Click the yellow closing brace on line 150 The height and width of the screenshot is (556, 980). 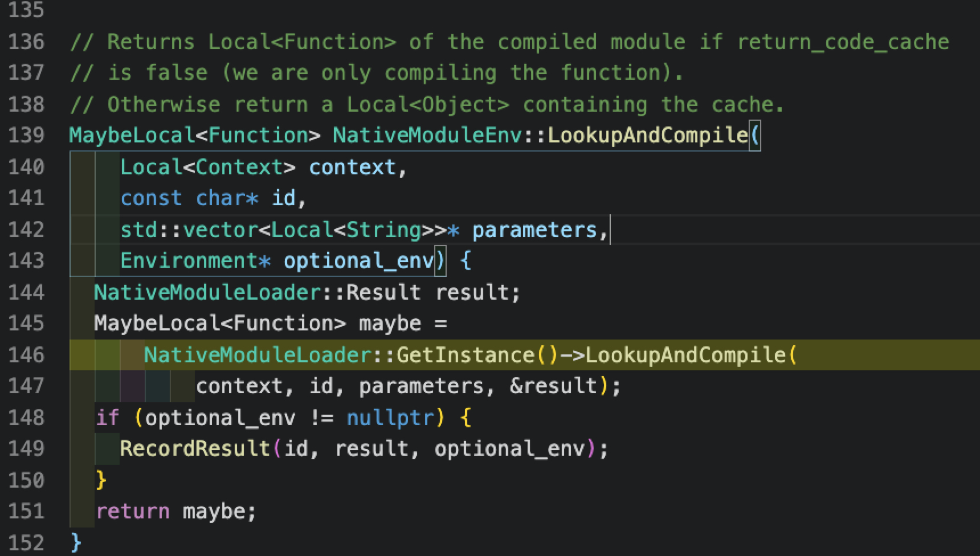(x=101, y=480)
